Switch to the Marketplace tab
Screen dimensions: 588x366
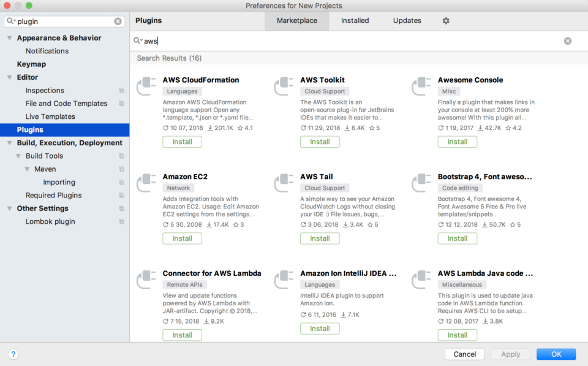pos(296,21)
